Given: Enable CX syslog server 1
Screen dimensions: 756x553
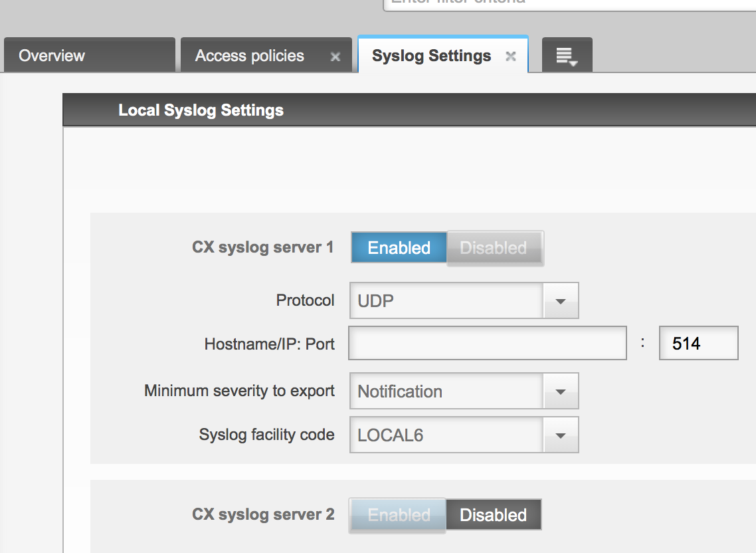Looking at the screenshot, I should pos(399,248).
